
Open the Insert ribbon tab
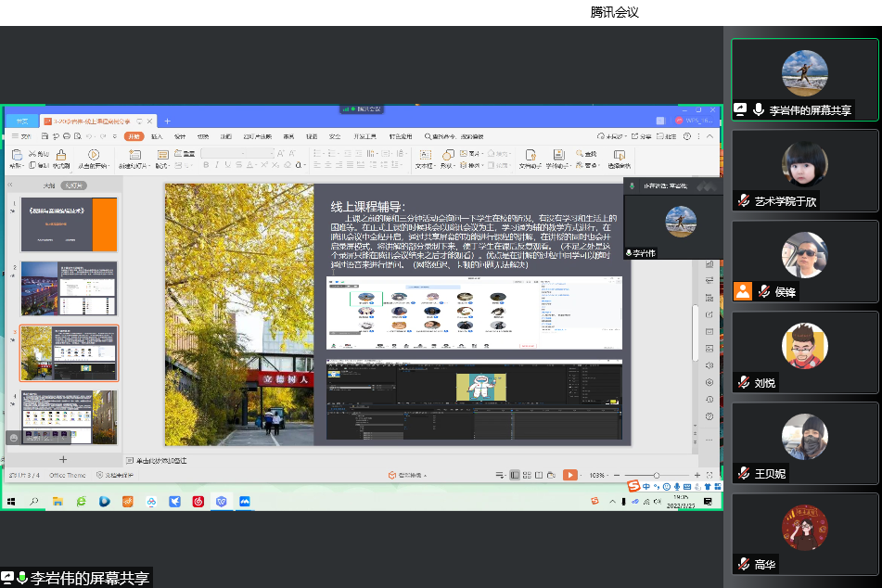(157, 136)
